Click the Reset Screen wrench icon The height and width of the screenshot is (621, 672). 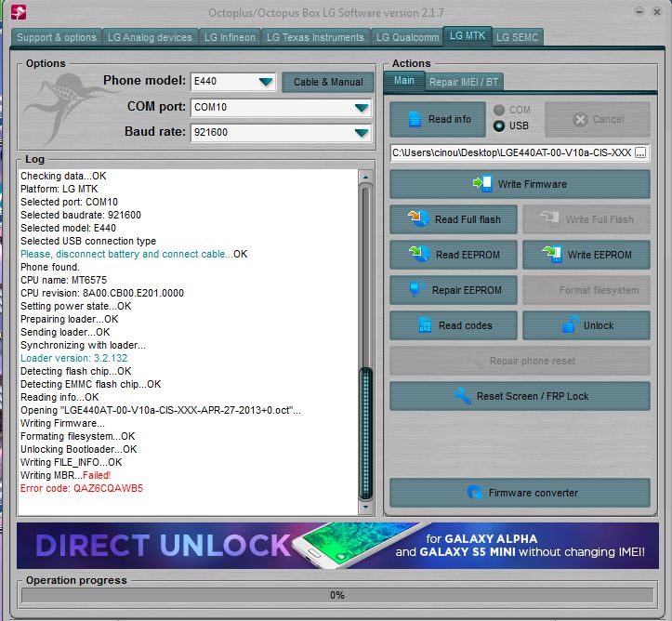click(462, 396)
